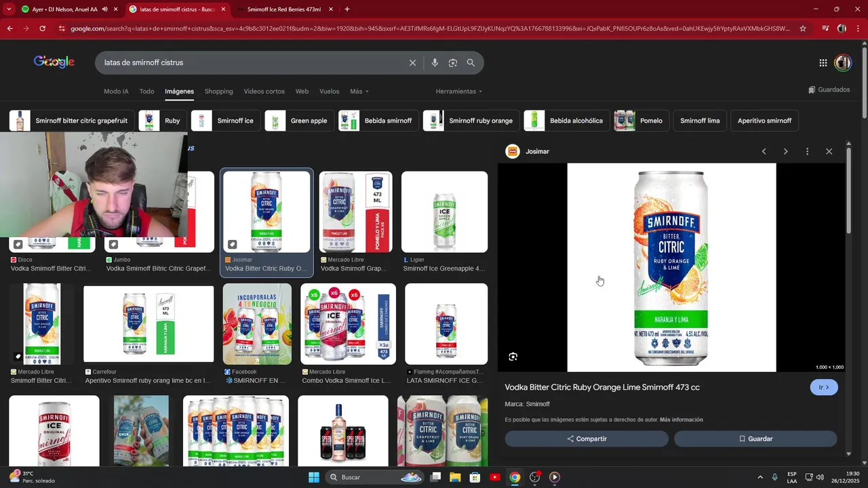Click taskbar Buscar search box
Viewport: 868px width, 488px height.
375,477
